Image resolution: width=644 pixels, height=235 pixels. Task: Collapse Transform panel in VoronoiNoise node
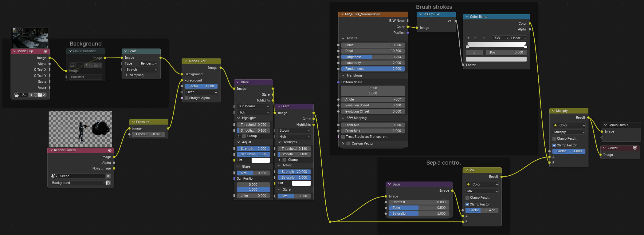343,75
